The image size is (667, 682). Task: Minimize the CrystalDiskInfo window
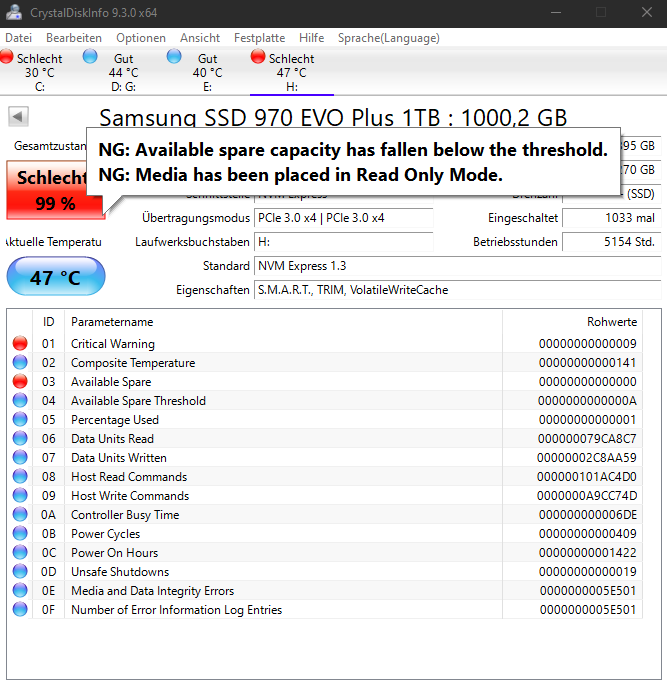556,12
